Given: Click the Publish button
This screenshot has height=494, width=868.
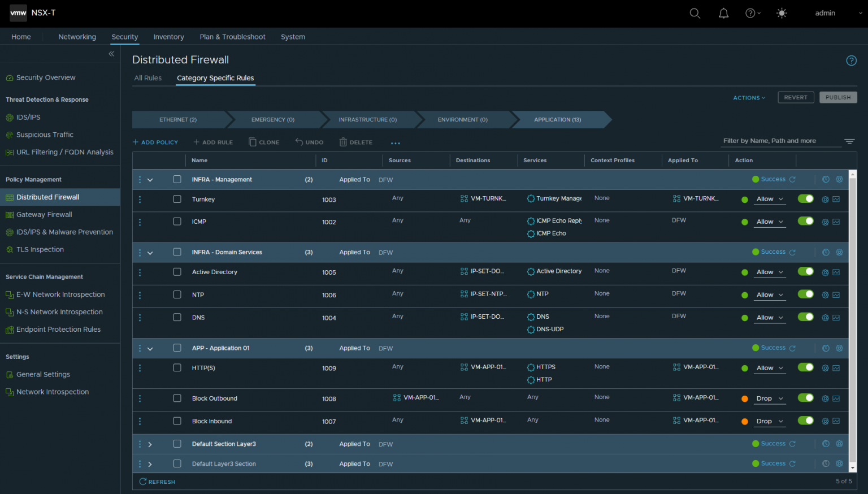Looking at the screenshot, I should click(838, 97).
